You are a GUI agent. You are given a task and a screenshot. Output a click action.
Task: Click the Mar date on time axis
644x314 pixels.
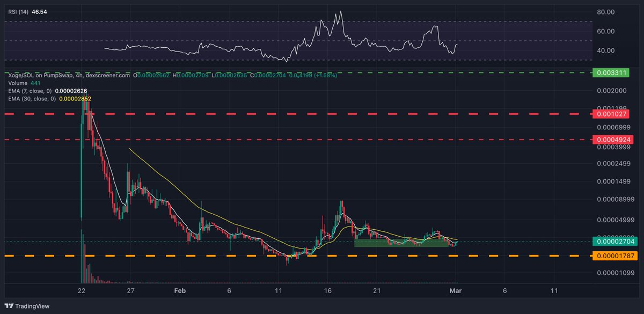point(456,290)
